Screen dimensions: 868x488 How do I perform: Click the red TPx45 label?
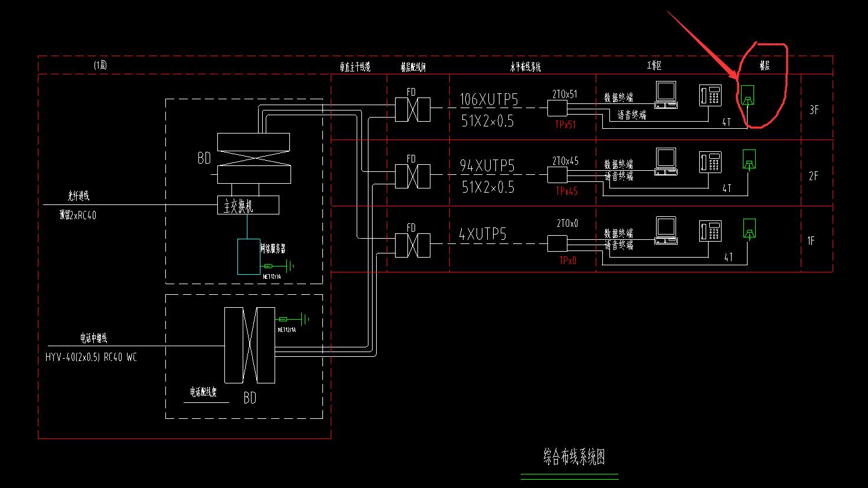pyautogui.click(x=566, y=191)
